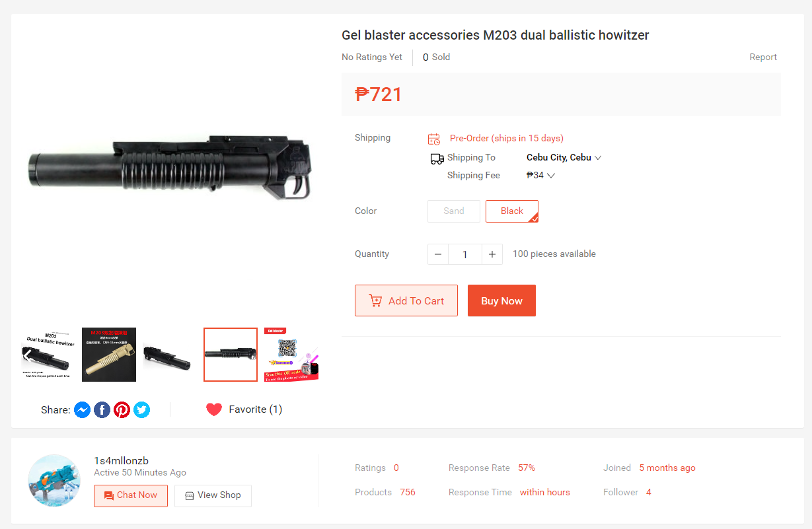The height and width of the screenshot is (529, 812).
Task: Click the delivery truck shipping icon
Action: [437, 159]
